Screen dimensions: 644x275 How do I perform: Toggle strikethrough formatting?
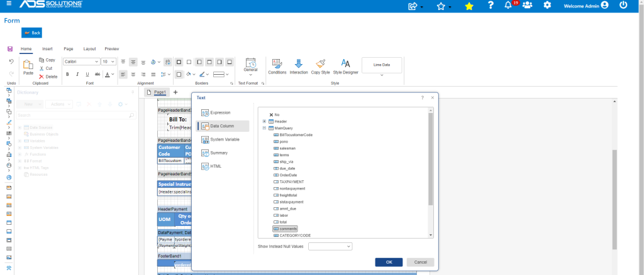[x=97, y=75]
